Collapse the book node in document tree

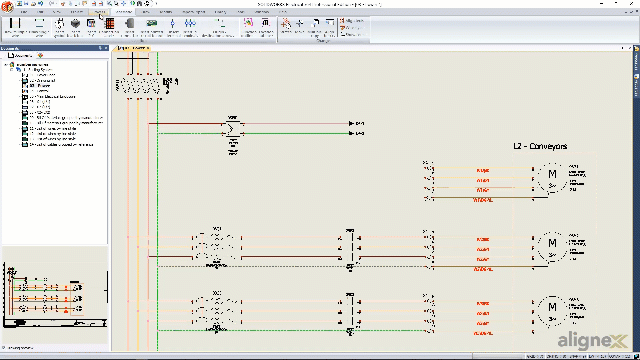[11, 70]
